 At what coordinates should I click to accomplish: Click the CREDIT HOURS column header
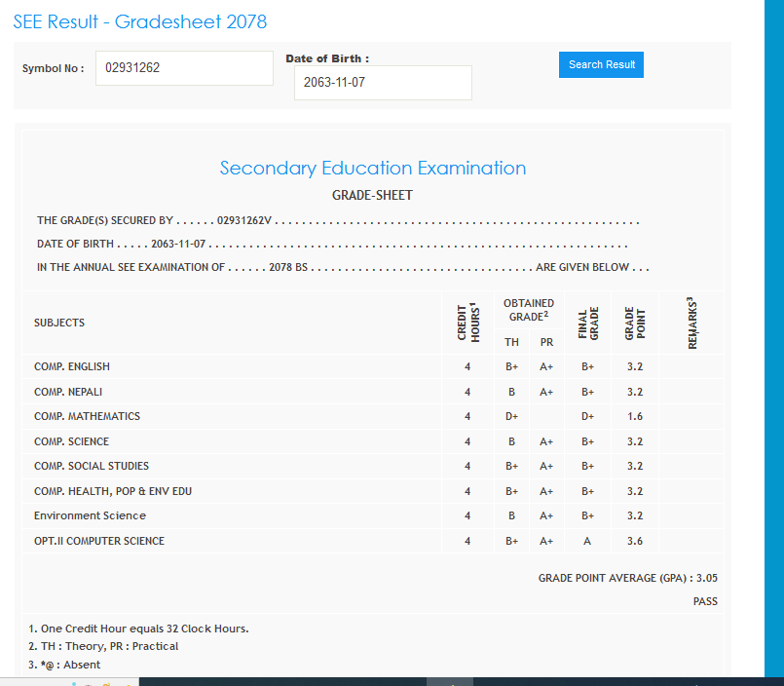[468, 322]
